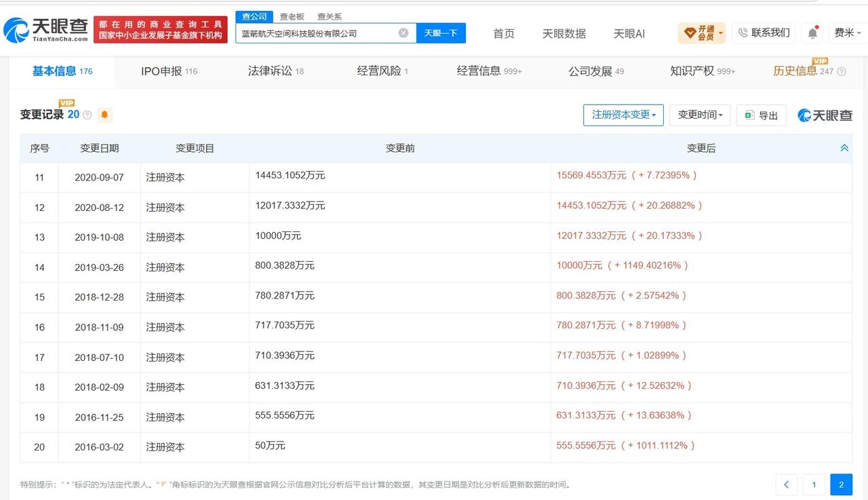Click page 2 button
The image size is (868, 500).
tap(841, 484)
